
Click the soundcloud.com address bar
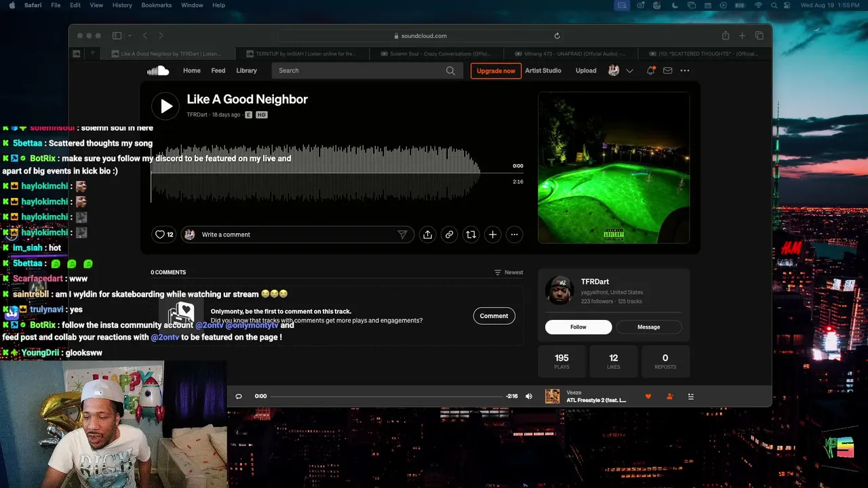[x=420, y=36]
